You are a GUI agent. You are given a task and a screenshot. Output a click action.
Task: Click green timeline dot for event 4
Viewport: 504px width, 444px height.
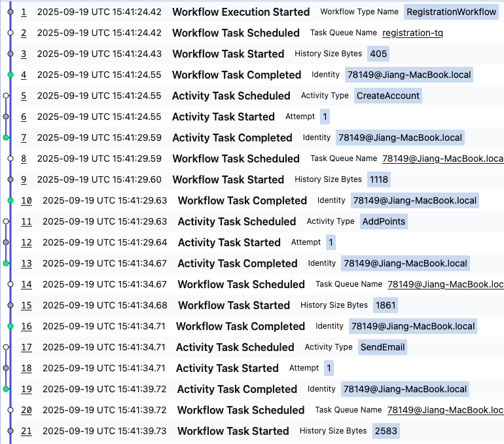10,75
